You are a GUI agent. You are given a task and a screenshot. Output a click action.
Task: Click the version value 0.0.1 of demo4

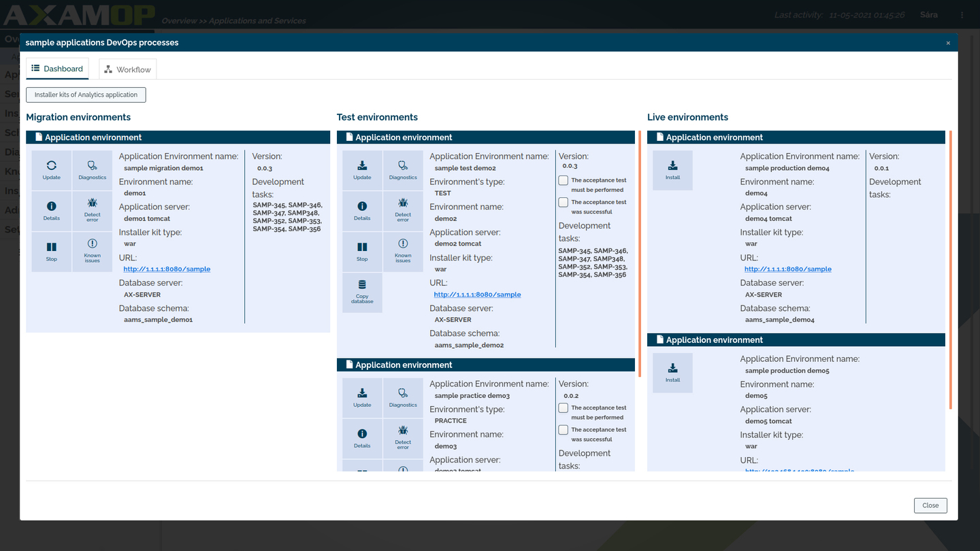point(881,168)
